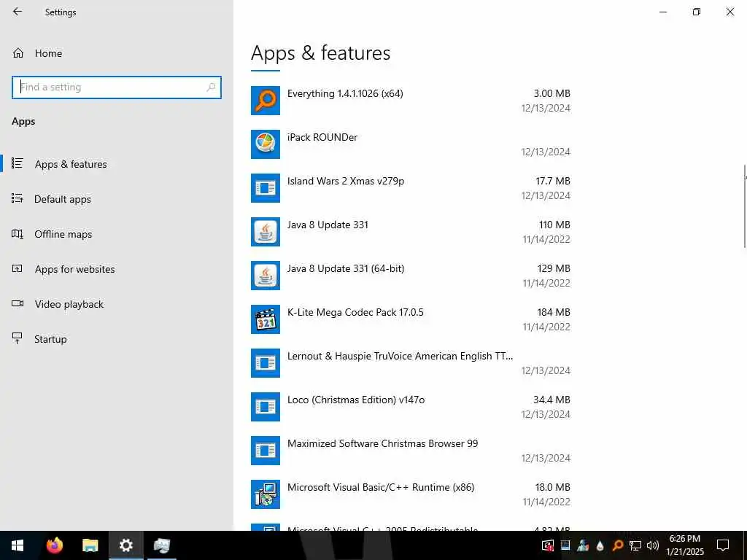Click the 34.4 MB size value

pos(551,400)
